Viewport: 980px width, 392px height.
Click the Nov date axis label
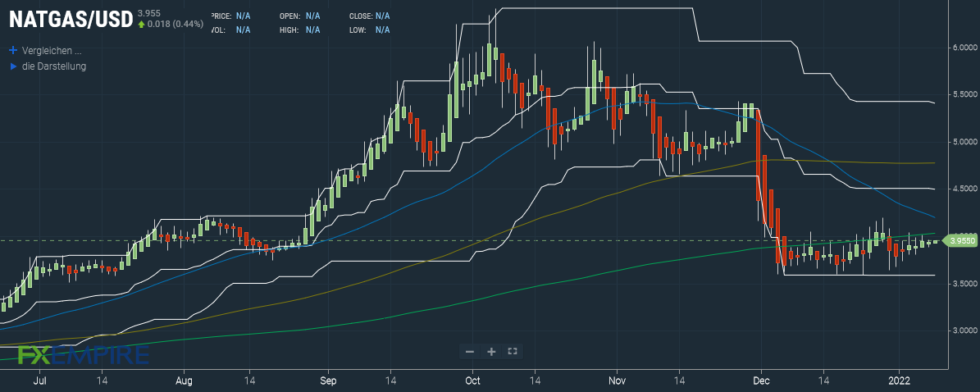(x=617, y=380)
